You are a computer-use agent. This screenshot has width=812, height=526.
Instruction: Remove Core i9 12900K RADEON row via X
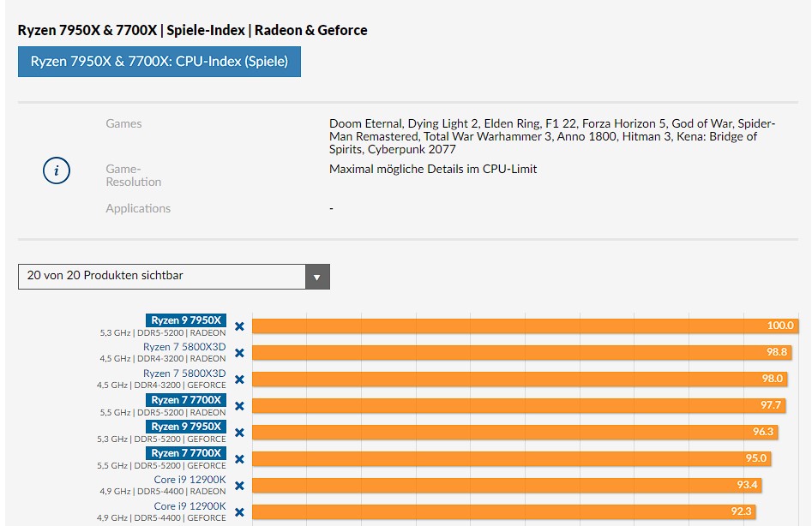[x=239, y=486]
